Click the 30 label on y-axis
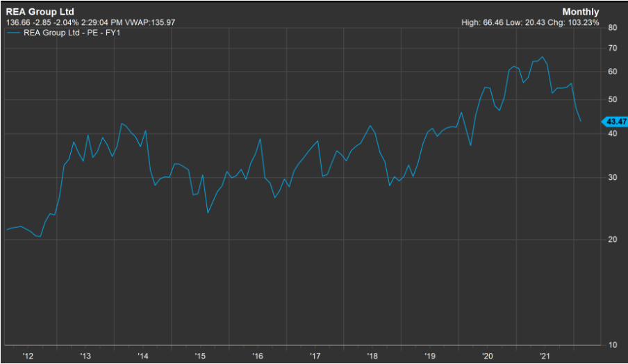This screenshot has width=628, height=364. tap(613, 178)
